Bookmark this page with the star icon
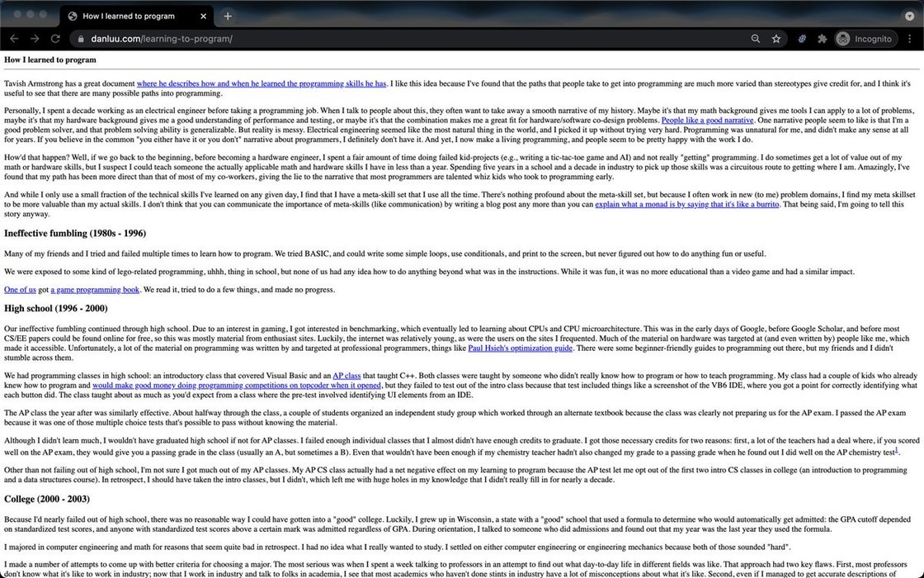Image resolution: width=924 pixels, height=578 pixels. pos(776,39)
